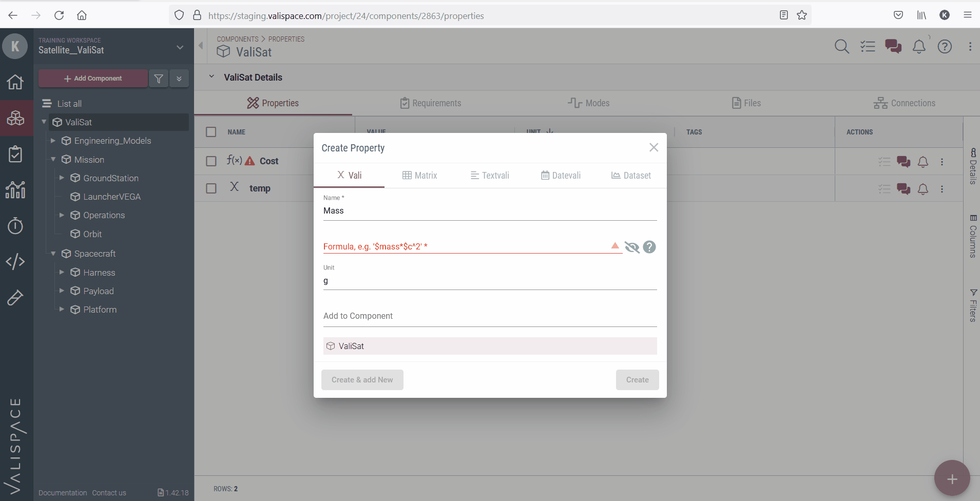Open the Contact us link
The image size is (980, 501).
[x=109, y=493]
